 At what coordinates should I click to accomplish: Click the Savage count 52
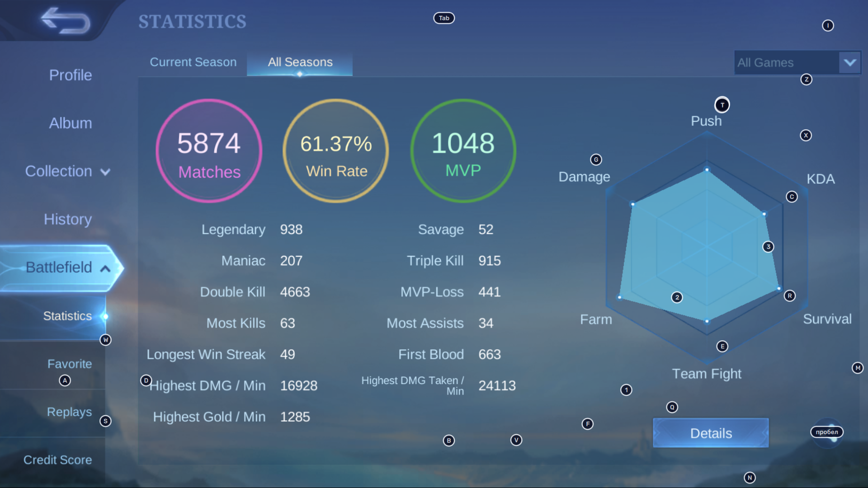[x=486, y=230]
